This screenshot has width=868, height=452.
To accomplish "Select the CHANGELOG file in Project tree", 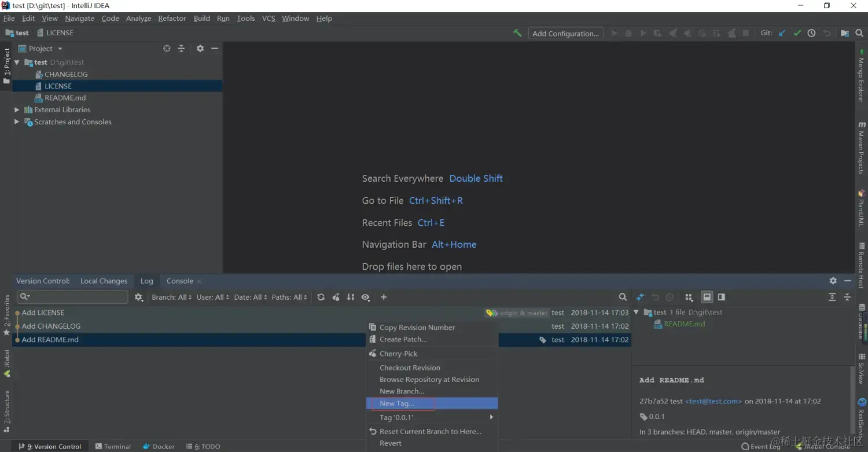I will click(66, 74).
